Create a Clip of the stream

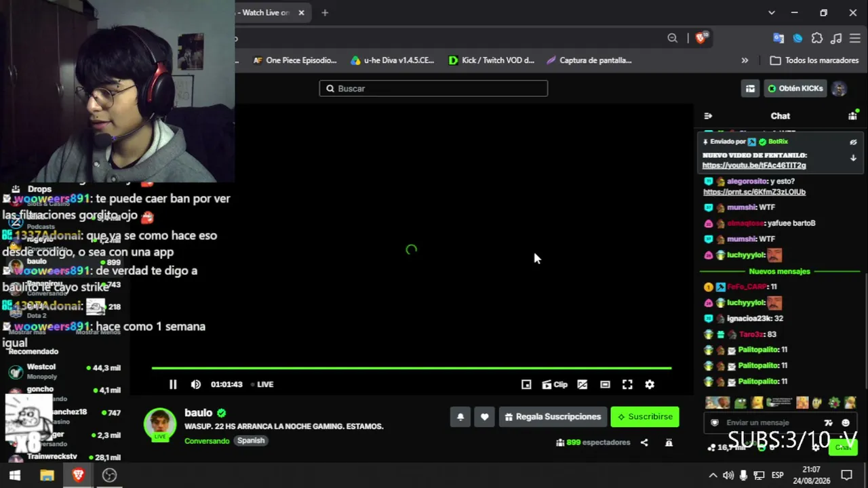click(x=555, y=384)
